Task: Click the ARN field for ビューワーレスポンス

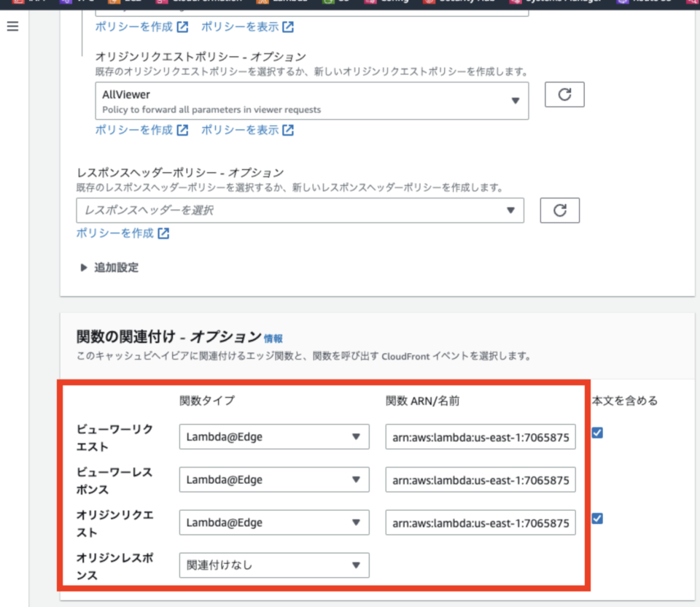Action: pos(481,480)
